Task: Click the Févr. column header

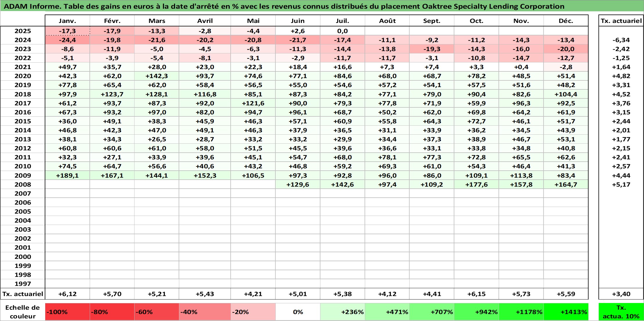Action: tap(112, 21)
